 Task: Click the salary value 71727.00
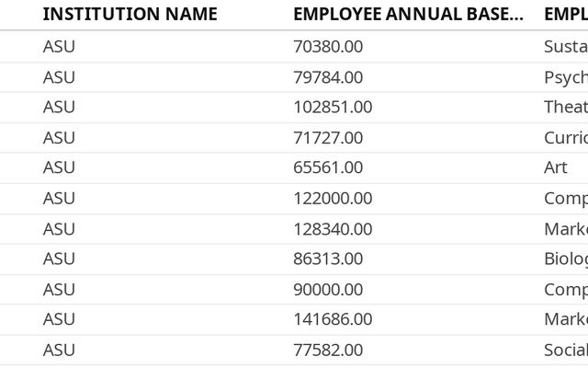(328, 137)
